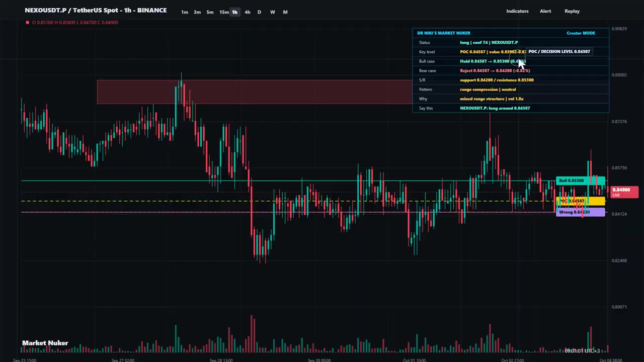Click the POC / DECISION LEVEL tooltip
Viewport: 644px width, 362px height.
[559, 51]
